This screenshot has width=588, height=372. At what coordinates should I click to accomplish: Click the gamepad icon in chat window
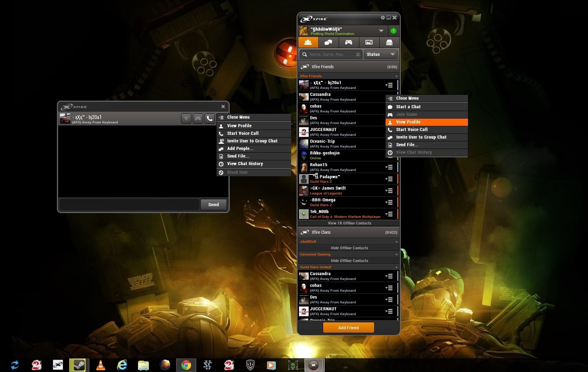pyautogui.click(x=198, y=119)
